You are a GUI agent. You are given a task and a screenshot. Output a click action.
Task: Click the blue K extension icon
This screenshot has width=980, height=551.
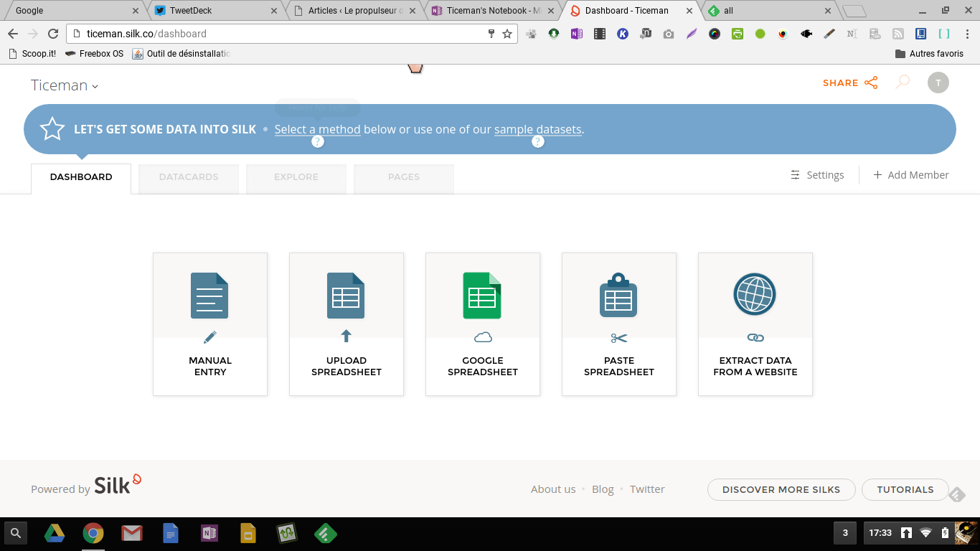coord(623,34)
